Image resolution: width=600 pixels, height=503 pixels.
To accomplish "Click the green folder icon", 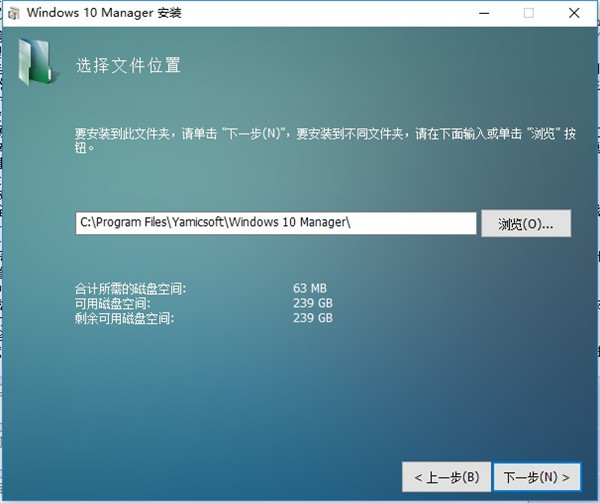I will (x=37, y=62).
